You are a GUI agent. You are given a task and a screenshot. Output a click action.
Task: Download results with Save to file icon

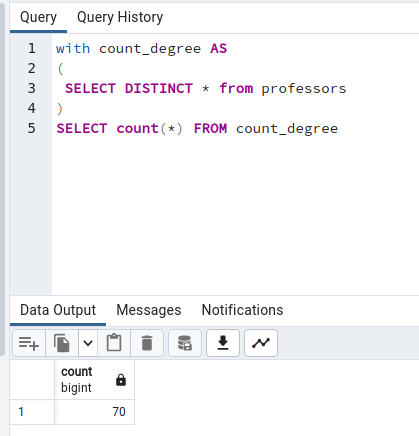click(223, 343)
